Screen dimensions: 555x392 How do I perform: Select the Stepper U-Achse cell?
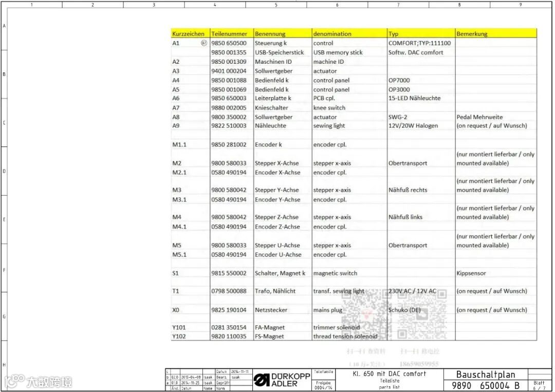click(277, 245)
